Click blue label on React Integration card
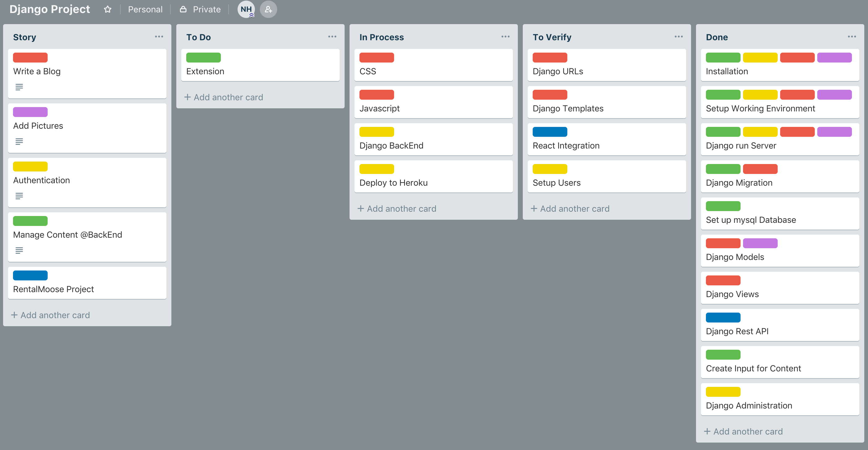 pos(550,132)
